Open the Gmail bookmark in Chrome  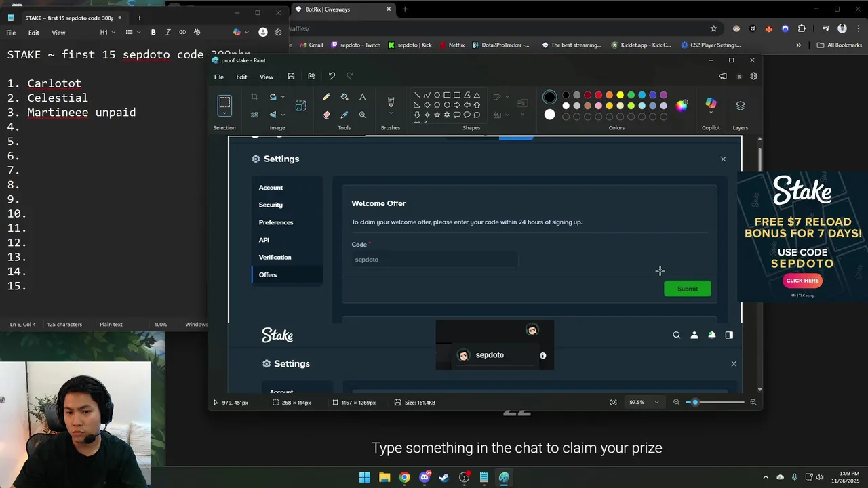pos(311,45)
